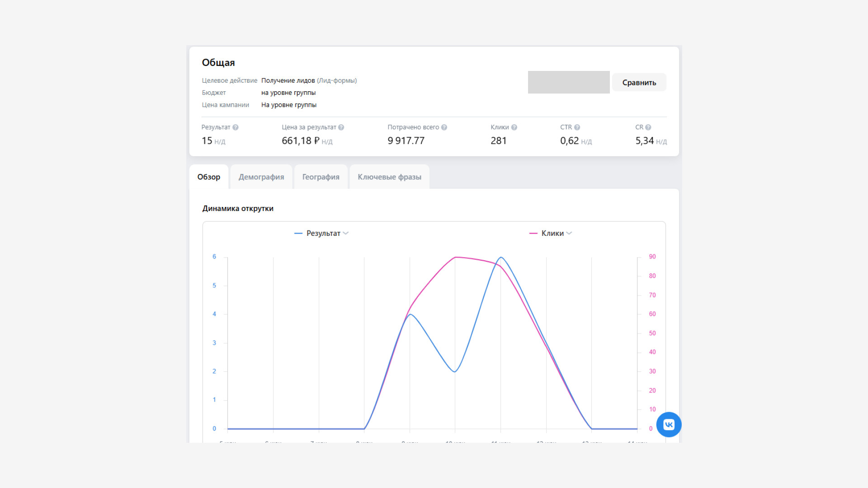
Task: Click the Лид-формы text in Целевое действие
Action: coord(337,80)
